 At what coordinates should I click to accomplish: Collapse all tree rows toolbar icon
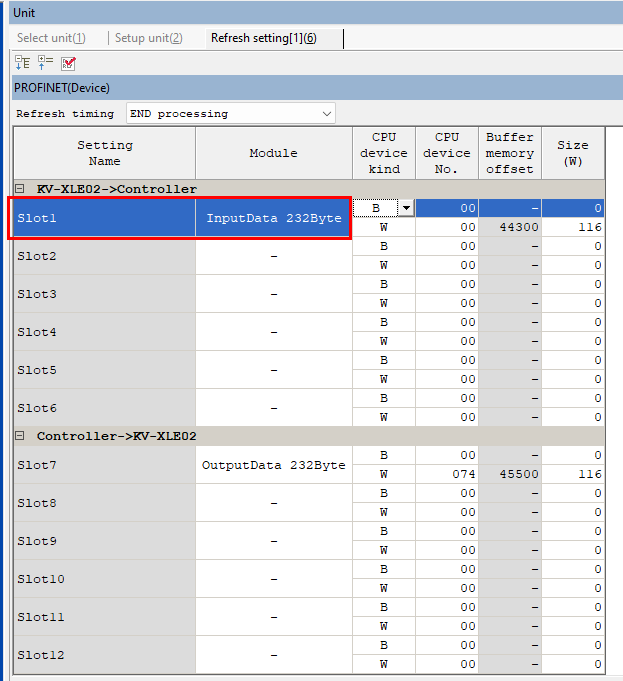coord(45,63)
